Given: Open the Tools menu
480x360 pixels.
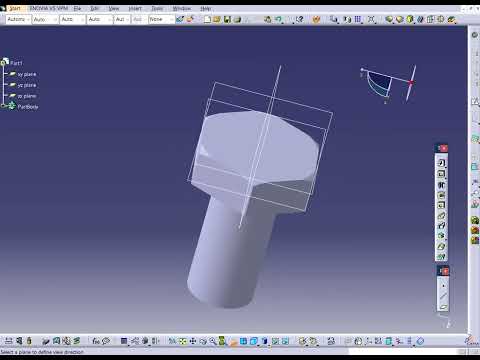Looking at the screenshot, I should pyautogui.click(x=157, y=8).
